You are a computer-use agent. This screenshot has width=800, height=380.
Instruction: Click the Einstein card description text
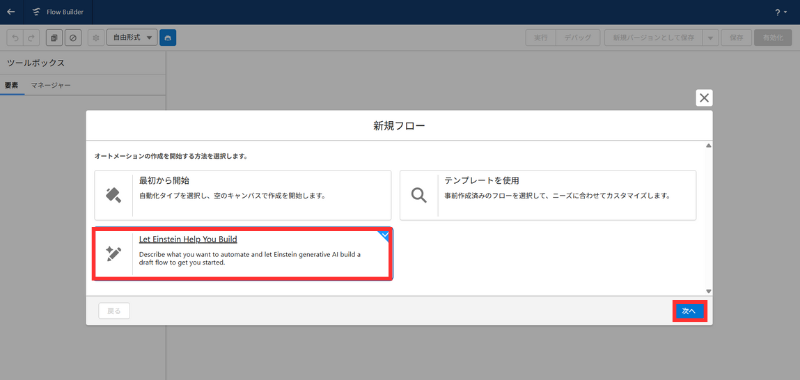(x=250, y=259)
